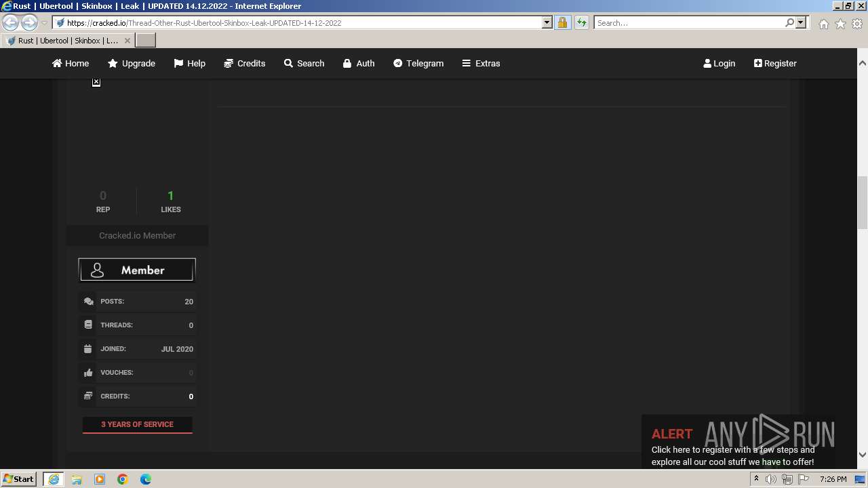Image resolution: width=868 pixels, height=488 pixels.
Task: Open the IE Tools gear icon
Action: [857, 24]
